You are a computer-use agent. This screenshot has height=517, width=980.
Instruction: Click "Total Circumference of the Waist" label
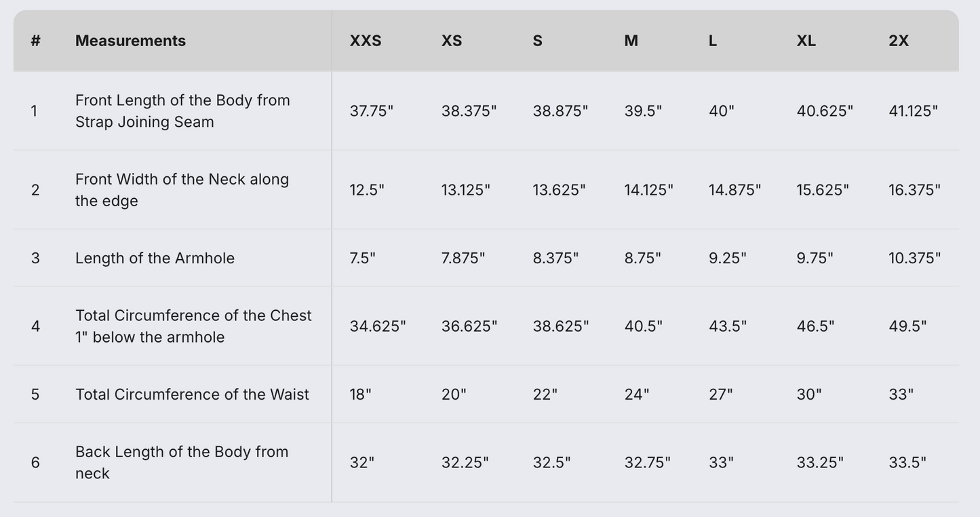point(192,395)
